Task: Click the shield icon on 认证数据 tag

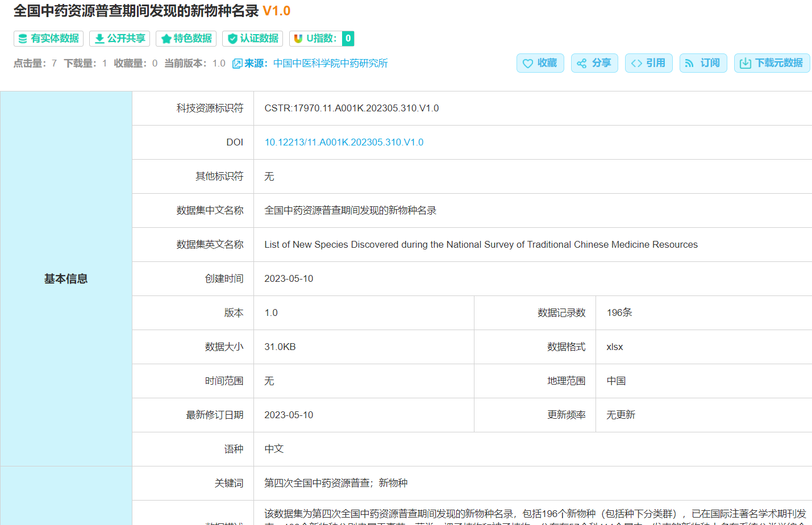Action: pyautogui.click(x=232, y=39)
